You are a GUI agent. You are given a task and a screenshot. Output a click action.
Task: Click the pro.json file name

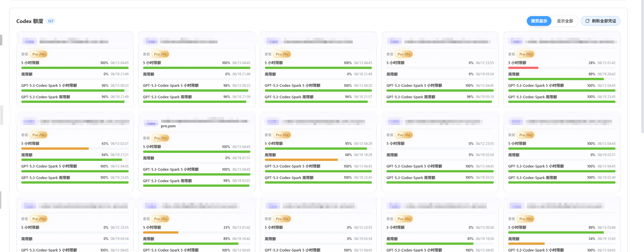(x=168, y=126)
